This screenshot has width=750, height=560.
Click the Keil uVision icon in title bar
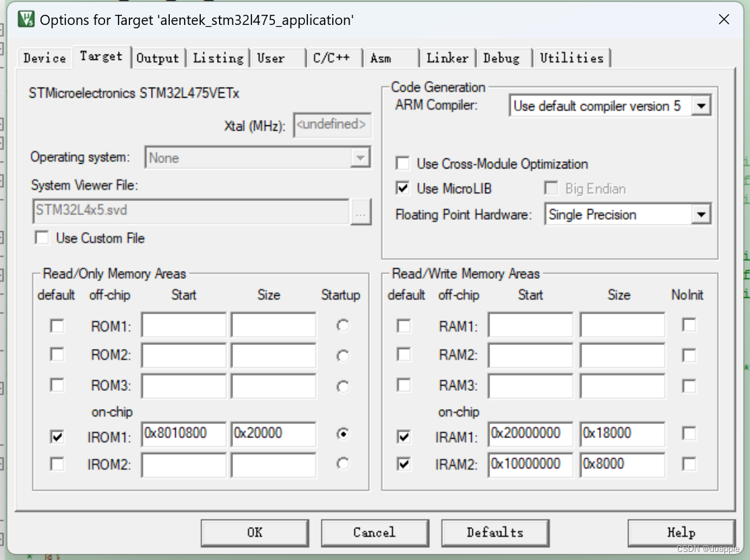pyautogui.click(x=26, y=19)
